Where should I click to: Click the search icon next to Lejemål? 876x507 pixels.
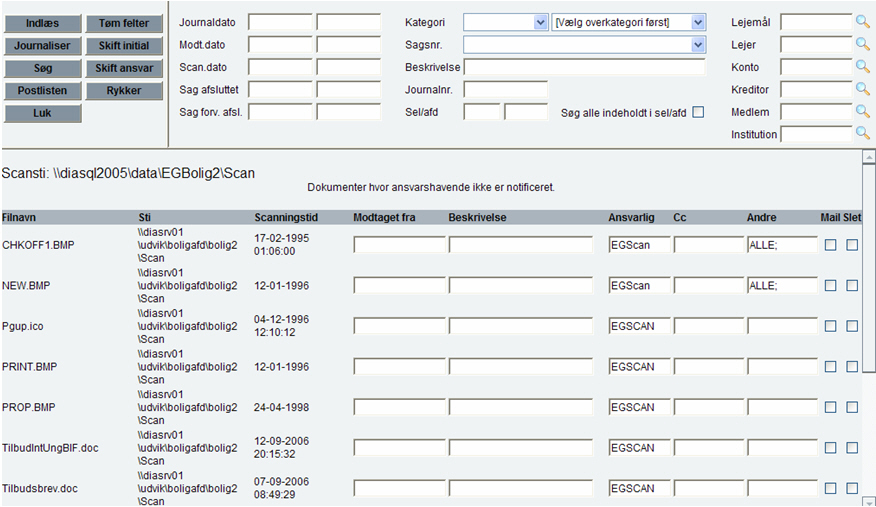point(863,22)
